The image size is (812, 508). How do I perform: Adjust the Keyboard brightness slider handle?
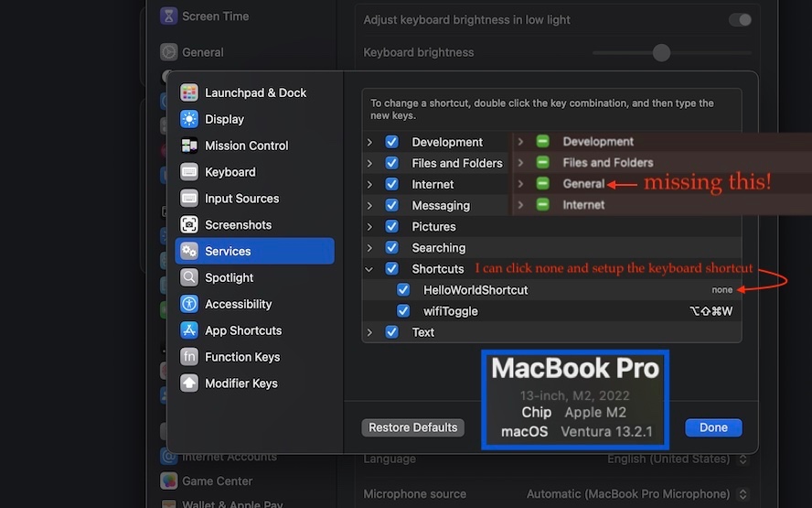click(661, 52)
